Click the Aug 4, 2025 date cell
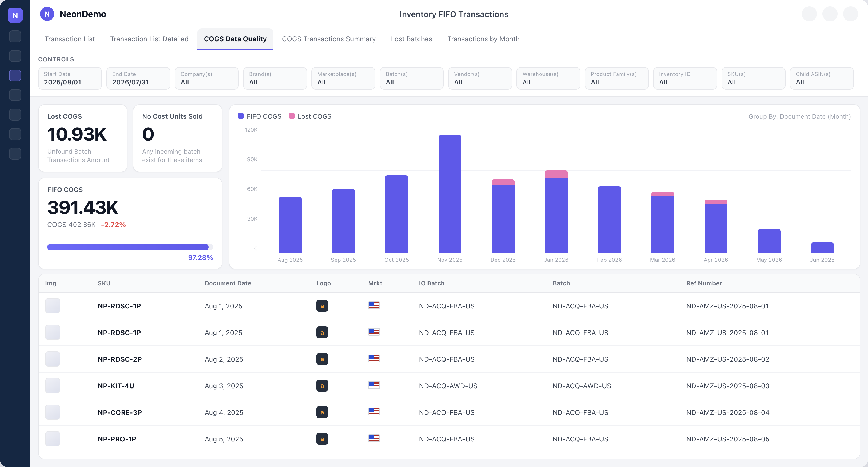The width and height of the screenshot is (868, 467). click(x=224, y=412)
